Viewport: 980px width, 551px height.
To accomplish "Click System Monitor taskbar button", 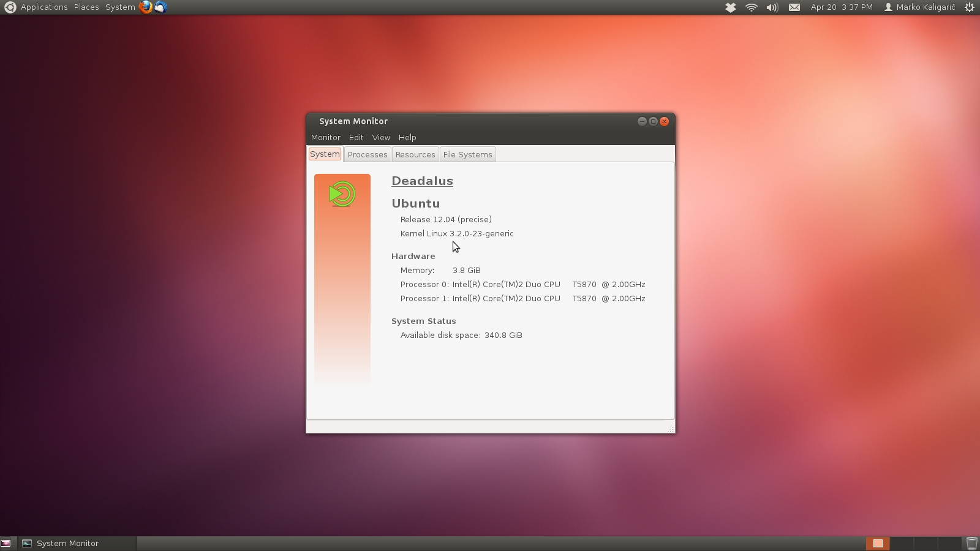I will [x=77, y=544].
